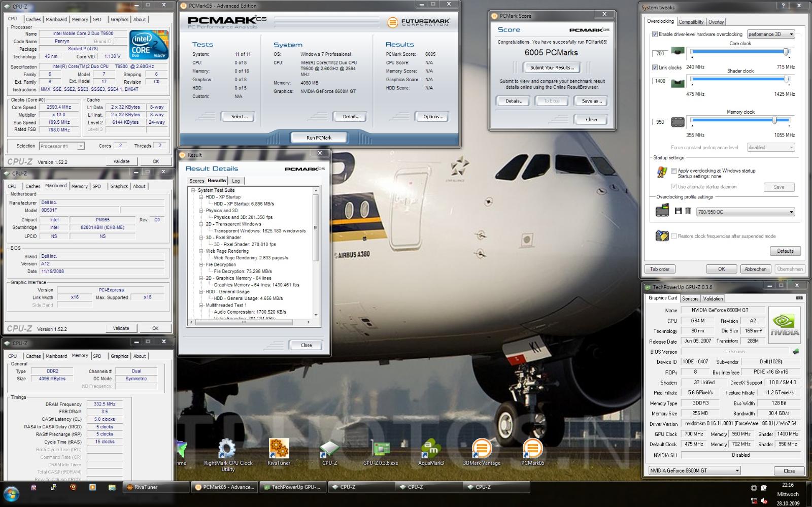Switch to the Compatibility tab in System tweaks
This screenshot has height=507, width=812.
click(691, 22)
